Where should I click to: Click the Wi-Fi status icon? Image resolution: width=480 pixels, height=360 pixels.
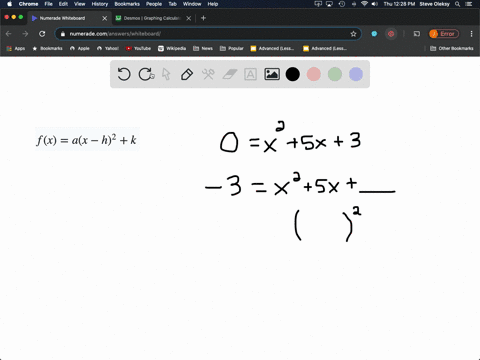(x=364, y=4)
